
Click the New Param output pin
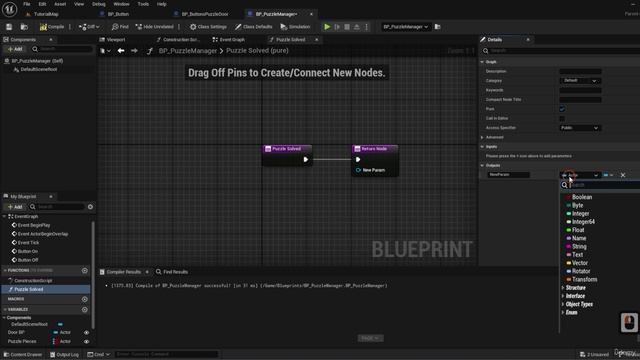click(358, 170)
